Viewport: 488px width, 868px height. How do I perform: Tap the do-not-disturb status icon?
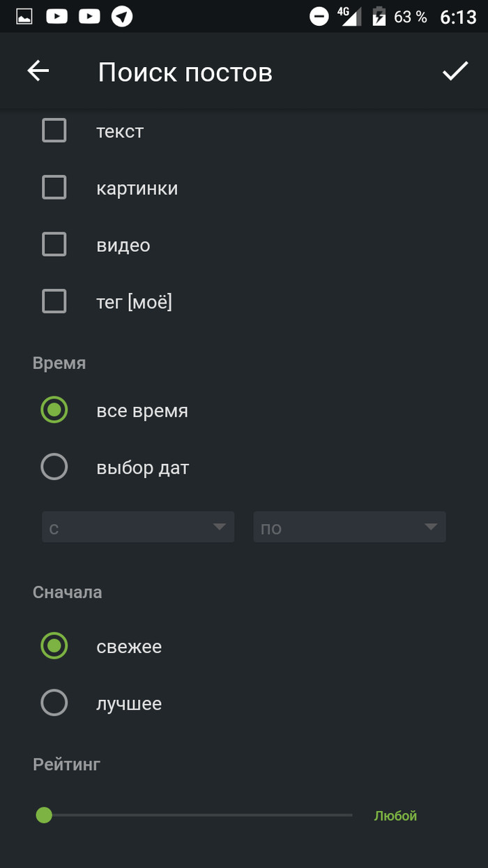tap(319, 16)
